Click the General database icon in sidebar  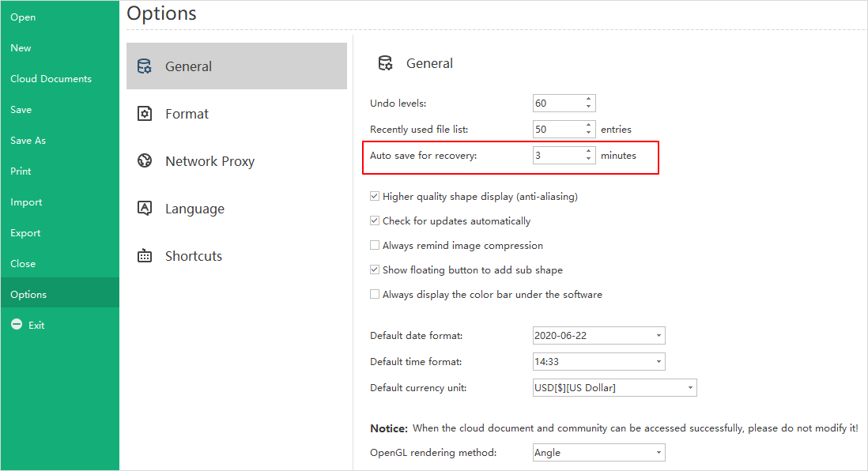click(x=145, y=66)
